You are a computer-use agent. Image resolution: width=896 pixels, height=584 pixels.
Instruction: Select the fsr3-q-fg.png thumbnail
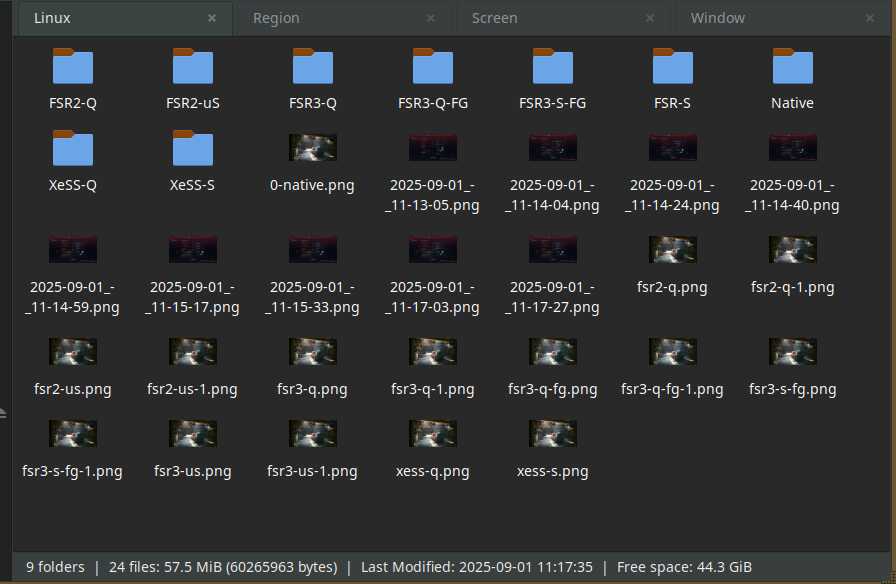553,351
